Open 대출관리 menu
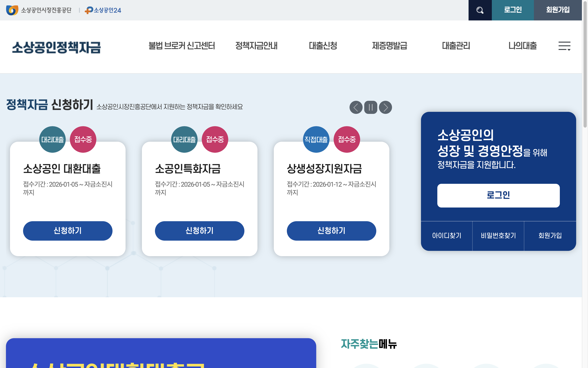The width and height of the screenshot is (588, 368). pos(456,46)
